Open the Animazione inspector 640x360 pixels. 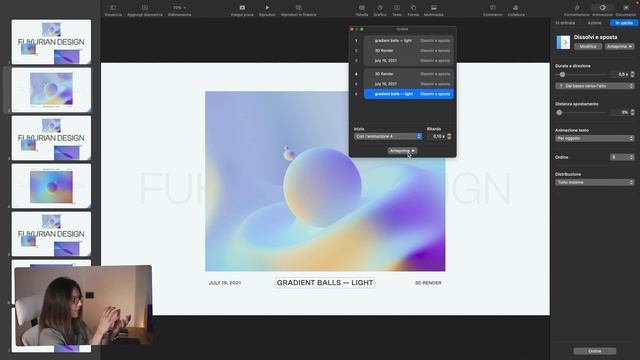[x=602, y=8]
